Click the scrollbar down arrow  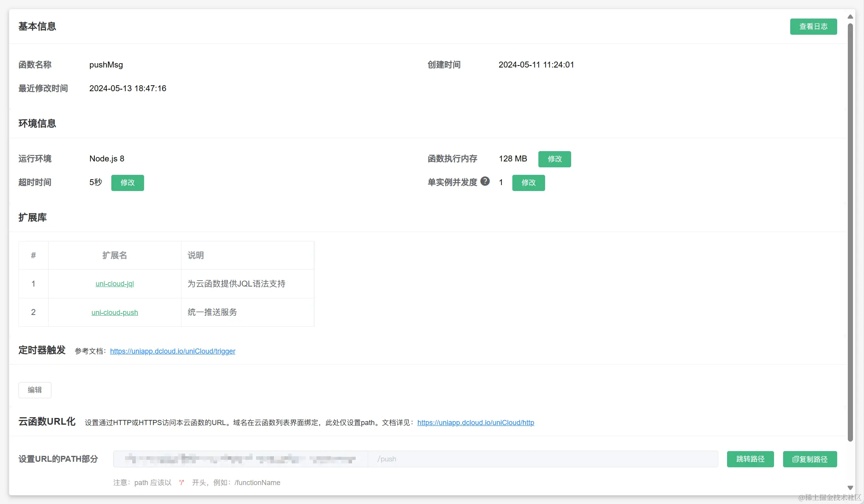point(850,488)
